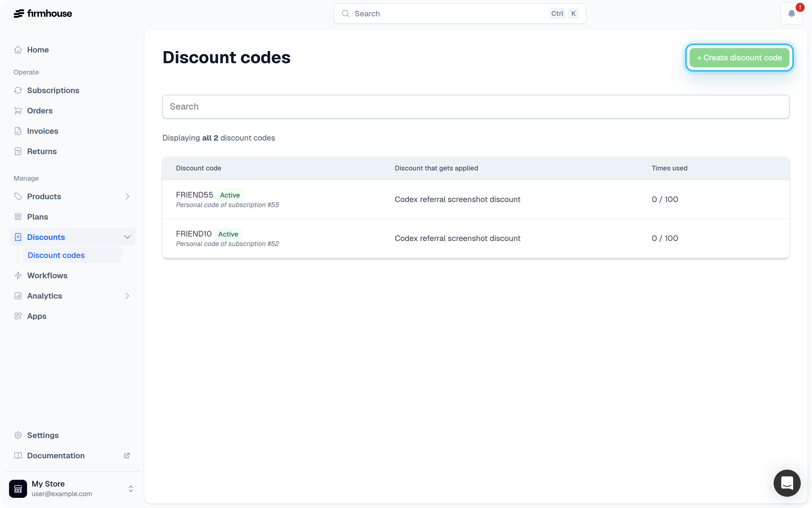Open Returns page
Image resolution: width=812 pixels, height=508 pixels.
pos(72,151)
